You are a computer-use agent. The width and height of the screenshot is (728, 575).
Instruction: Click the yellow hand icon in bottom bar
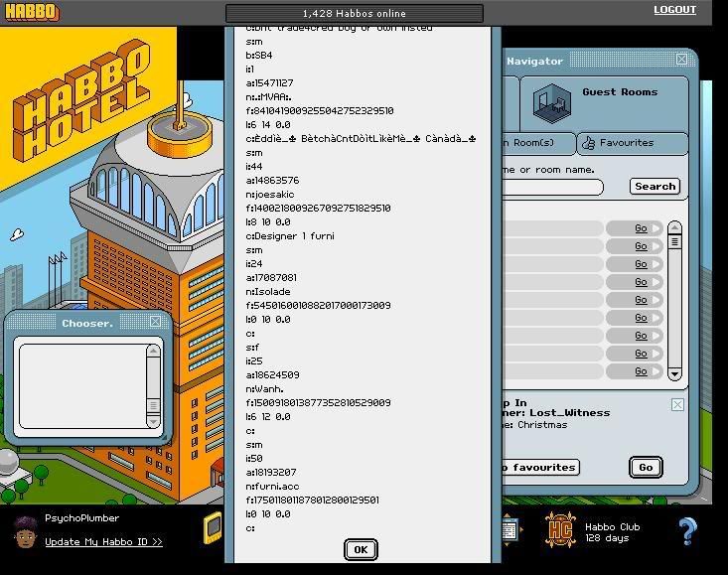tap(213, 528)
